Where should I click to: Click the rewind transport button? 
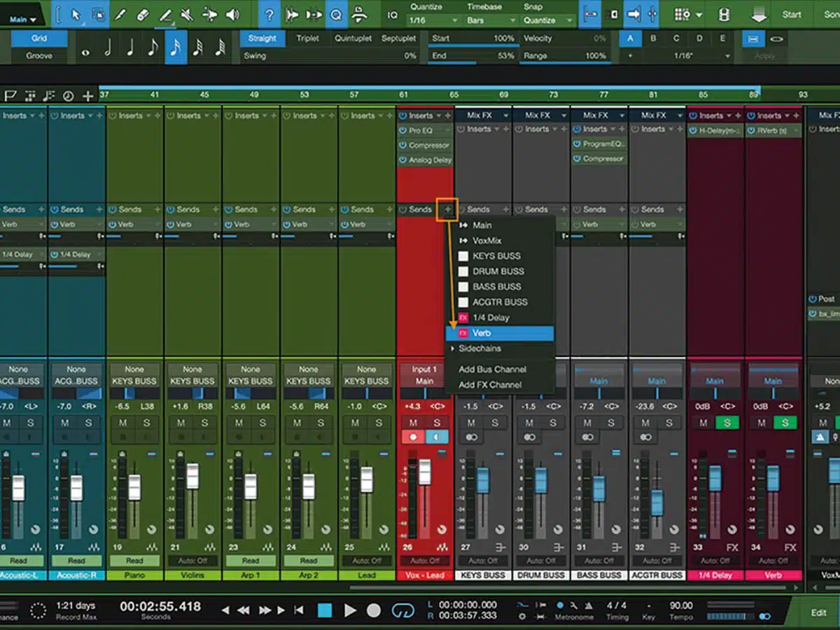pos(244,610)
